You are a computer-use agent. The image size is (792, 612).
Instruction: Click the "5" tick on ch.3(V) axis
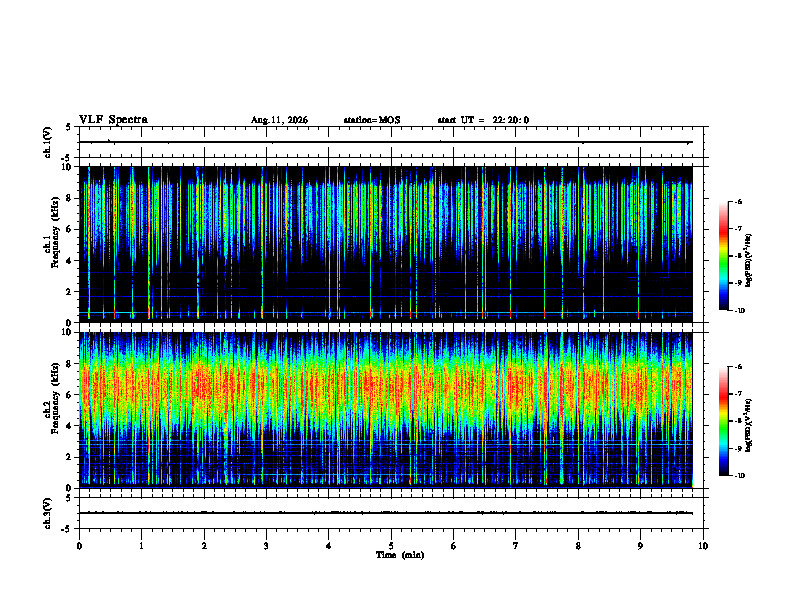[x=69, y=498]
